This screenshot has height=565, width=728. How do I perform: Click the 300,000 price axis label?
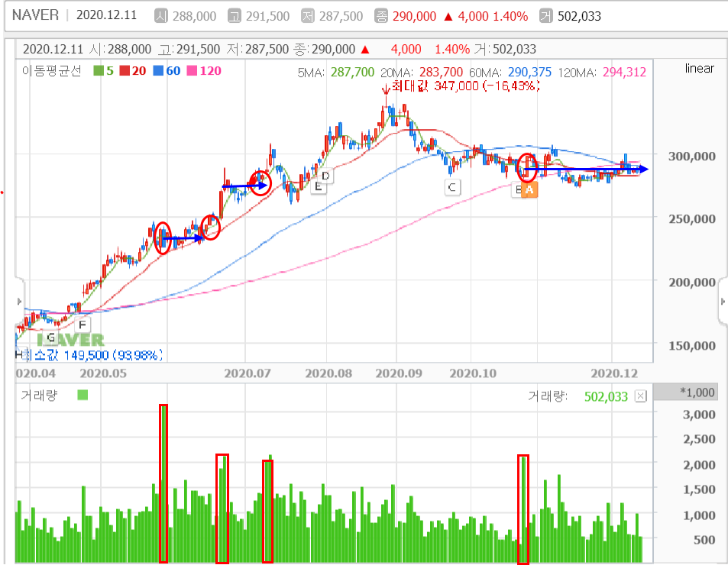coord(692,157)
